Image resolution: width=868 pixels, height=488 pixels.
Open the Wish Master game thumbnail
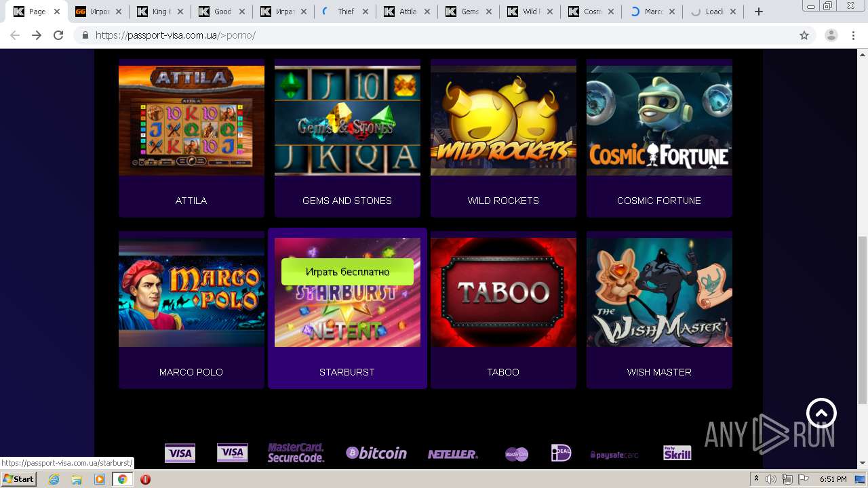659,292
